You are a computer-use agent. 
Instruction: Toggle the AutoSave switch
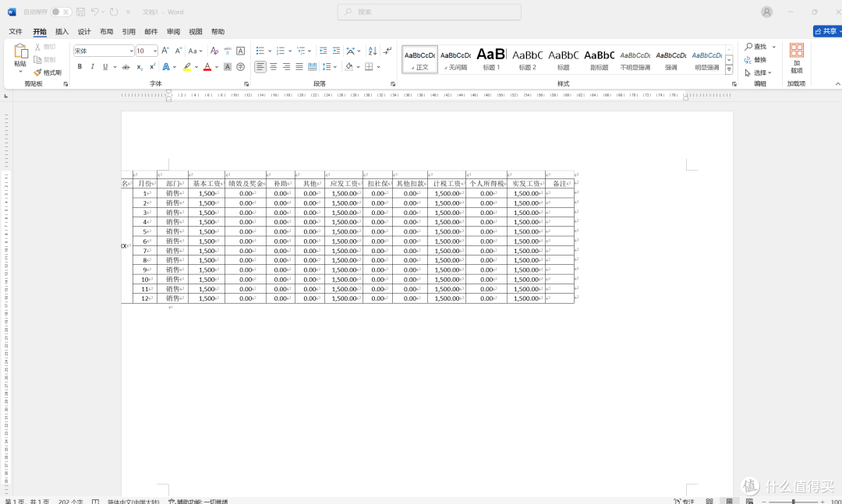[61, 12]
